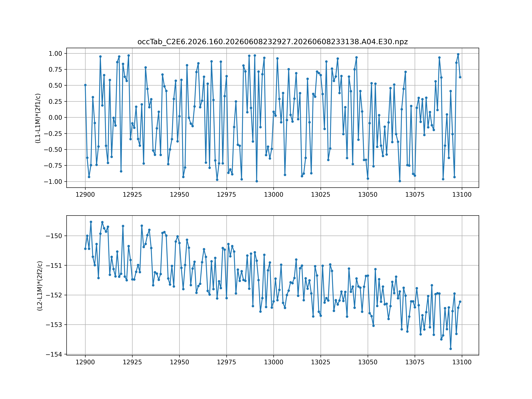Click 12950 on the L2-L1M plot x-axis
The image size is (532, 399).
(x=179, y=362)
